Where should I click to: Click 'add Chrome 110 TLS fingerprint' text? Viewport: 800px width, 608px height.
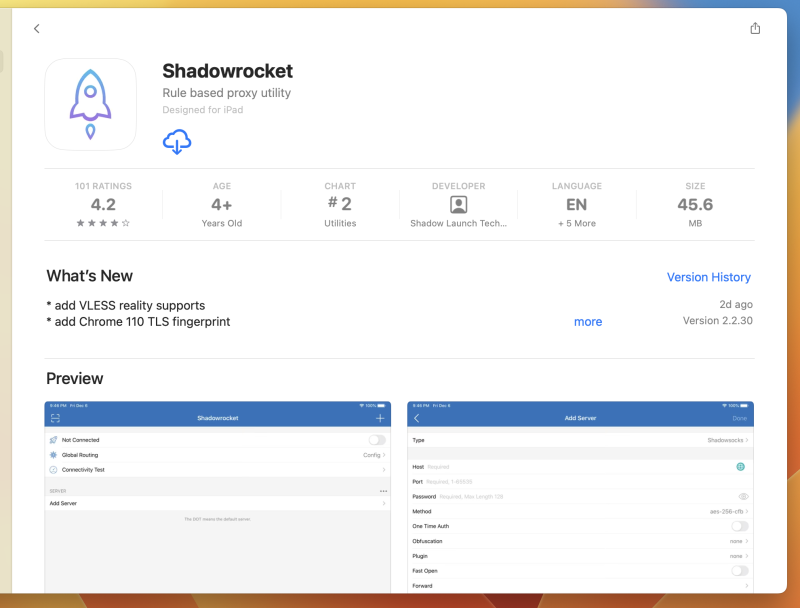pos(142,322)
